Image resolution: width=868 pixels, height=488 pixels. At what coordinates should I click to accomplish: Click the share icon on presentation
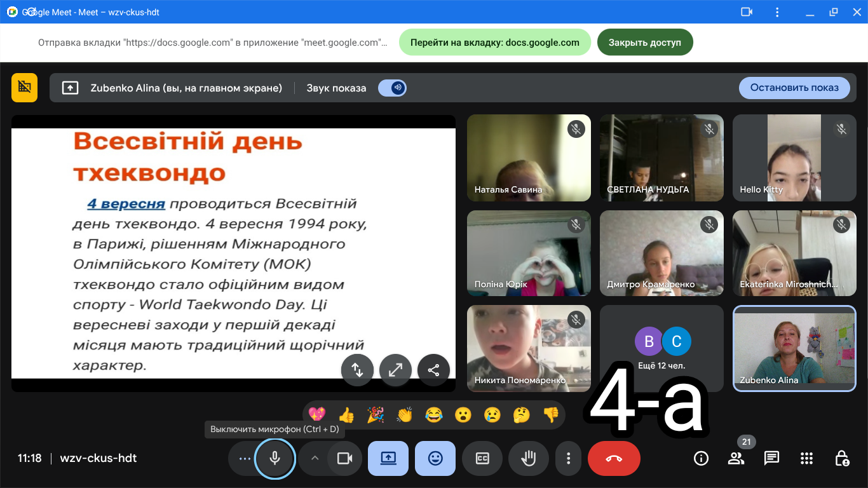click(434, 370)
